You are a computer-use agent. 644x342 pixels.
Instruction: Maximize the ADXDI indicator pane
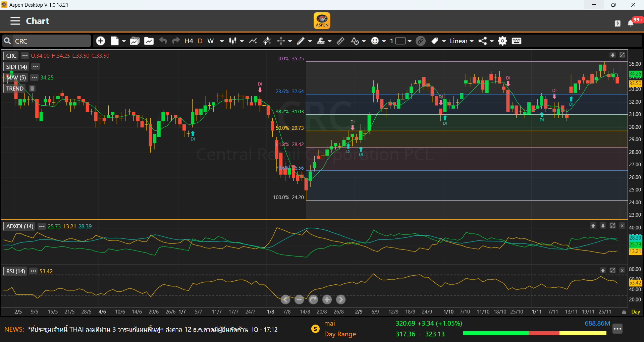click(x=612, y=226)
